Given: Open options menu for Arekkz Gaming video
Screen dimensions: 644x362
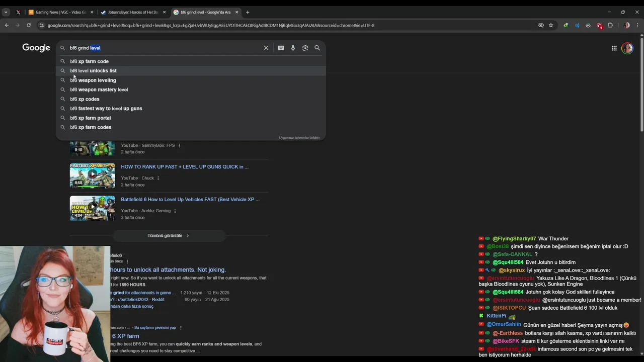Looking at the screenshot, I should tap(175, 211).
